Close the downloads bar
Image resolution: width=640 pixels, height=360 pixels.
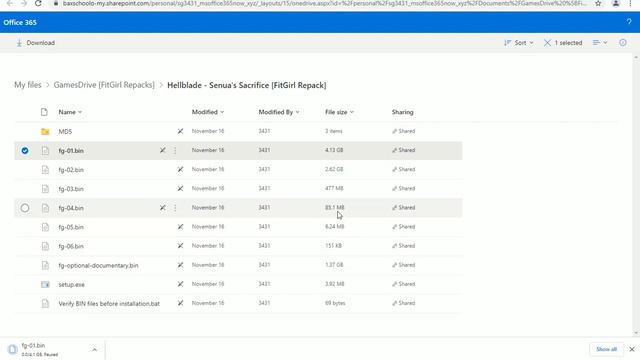pos(632,349)
